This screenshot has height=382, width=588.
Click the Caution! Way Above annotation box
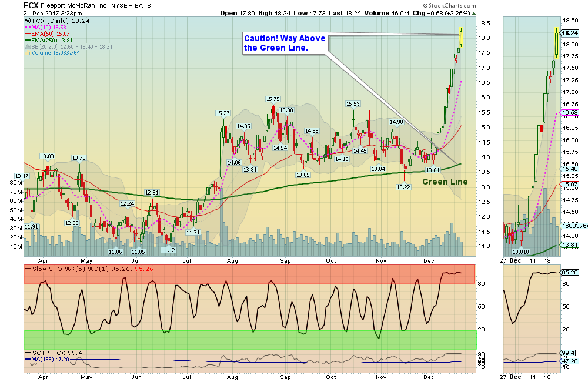(x=285, y=43)
